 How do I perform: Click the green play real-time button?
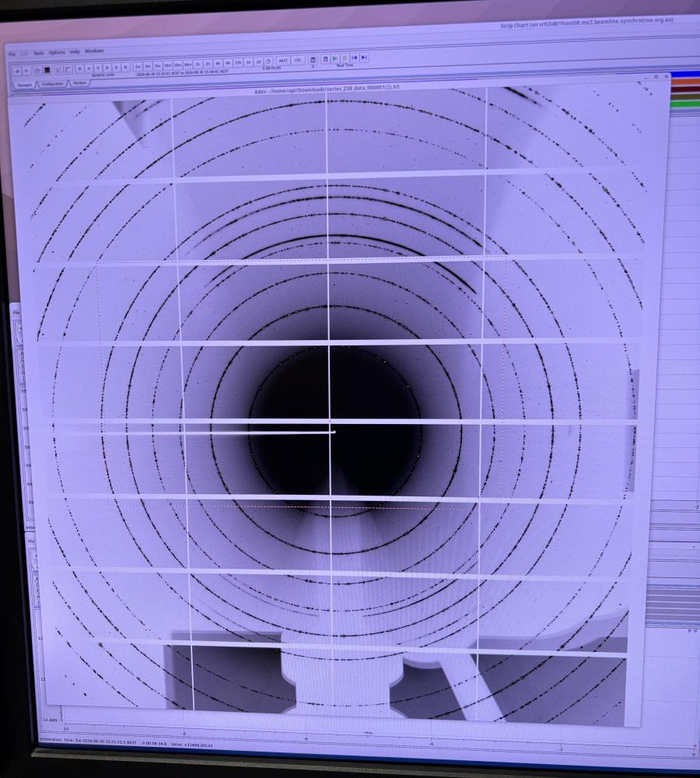335,58
